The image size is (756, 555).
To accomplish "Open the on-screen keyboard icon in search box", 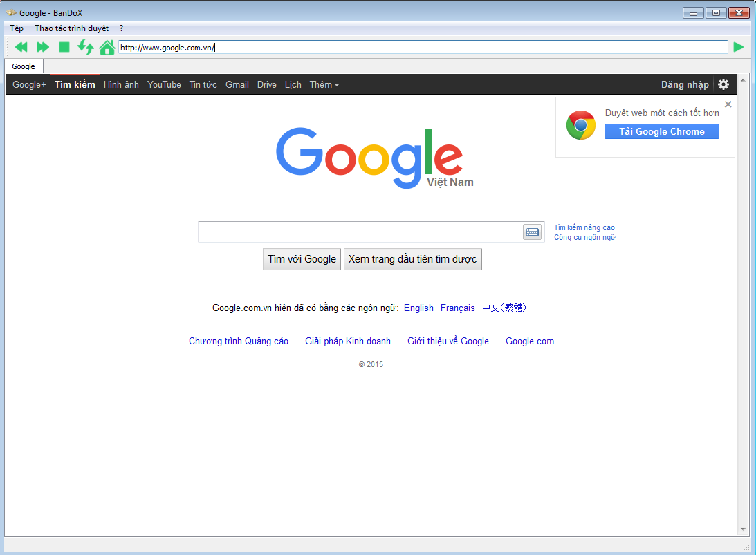I will [x=533, y=232].
